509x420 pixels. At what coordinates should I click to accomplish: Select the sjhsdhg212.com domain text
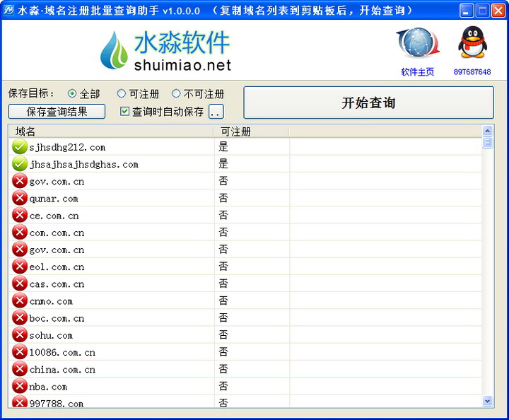(67, 147)
